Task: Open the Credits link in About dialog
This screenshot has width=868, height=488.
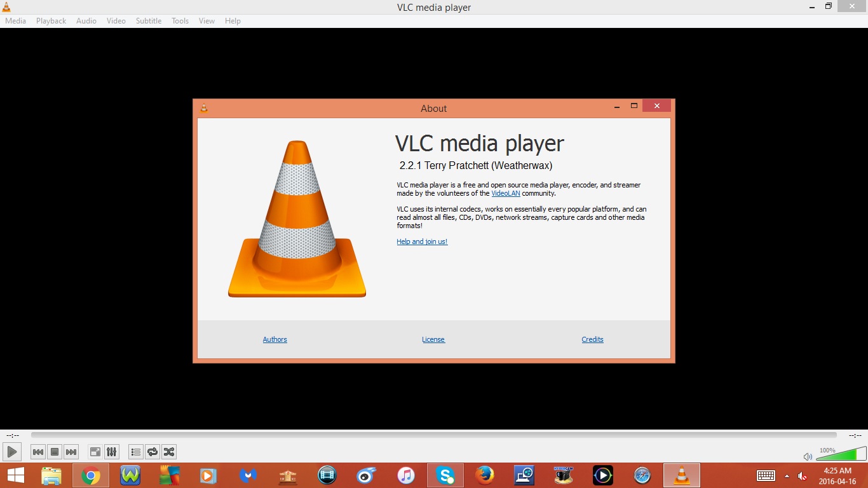Action: (x=593, y=339)
